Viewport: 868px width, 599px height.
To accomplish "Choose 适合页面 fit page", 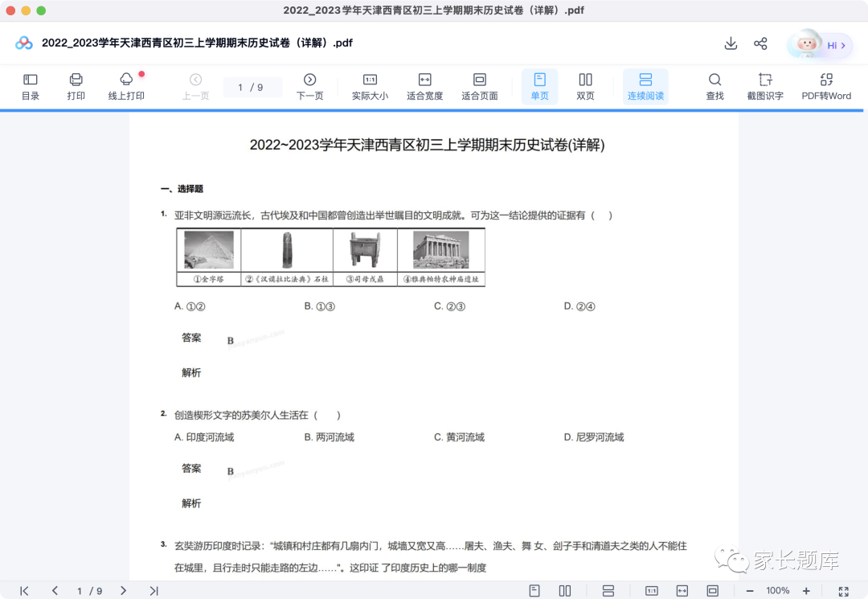I will coord(479,87).
